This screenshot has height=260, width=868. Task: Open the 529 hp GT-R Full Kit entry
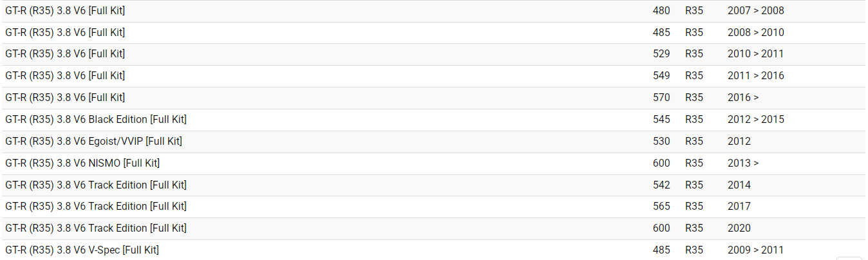pyautogui.click(x=65, y=54)
